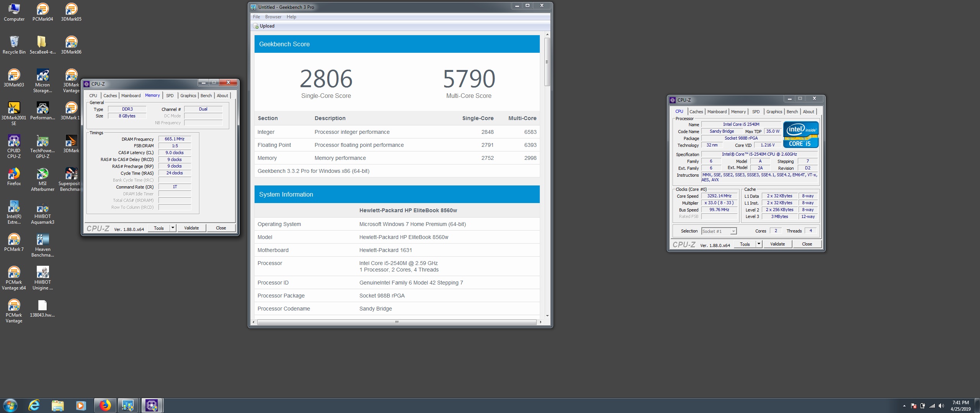Viewport: 980px width, 413px height.
Task: Switch to Firefox in taskbar
Action: (x=105, y=405)
